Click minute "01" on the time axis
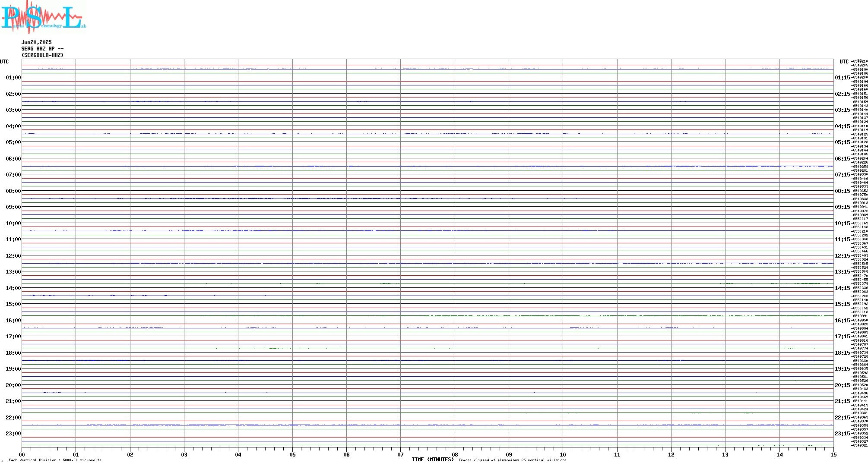This screenshot has height=466, width=868. 76,454
